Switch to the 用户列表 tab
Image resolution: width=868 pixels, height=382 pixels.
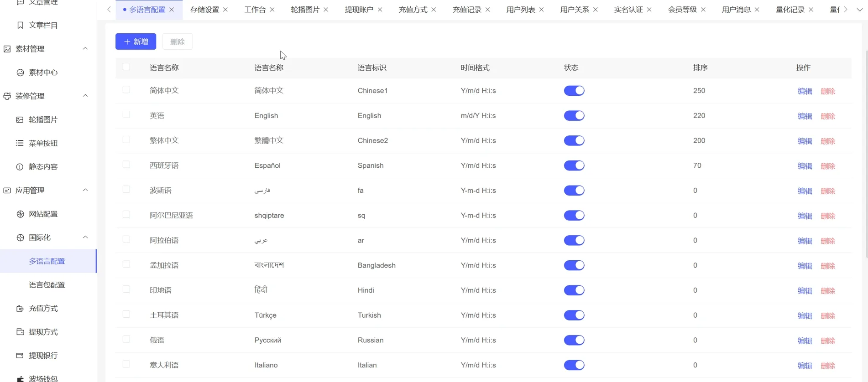(520, 10)
